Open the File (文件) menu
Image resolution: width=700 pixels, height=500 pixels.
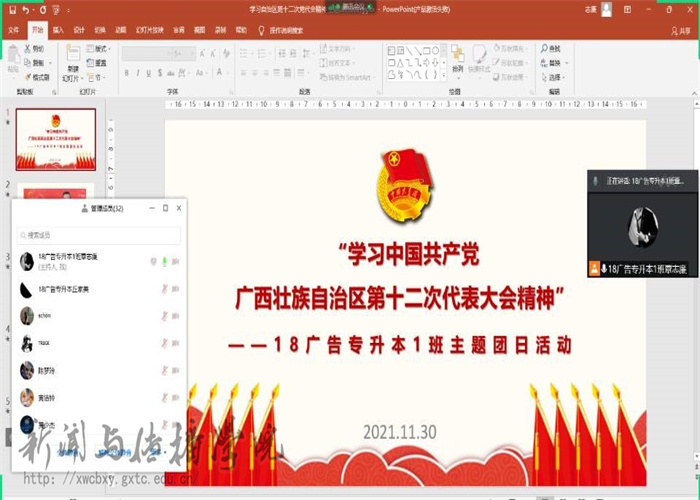[x=14, y=30]
